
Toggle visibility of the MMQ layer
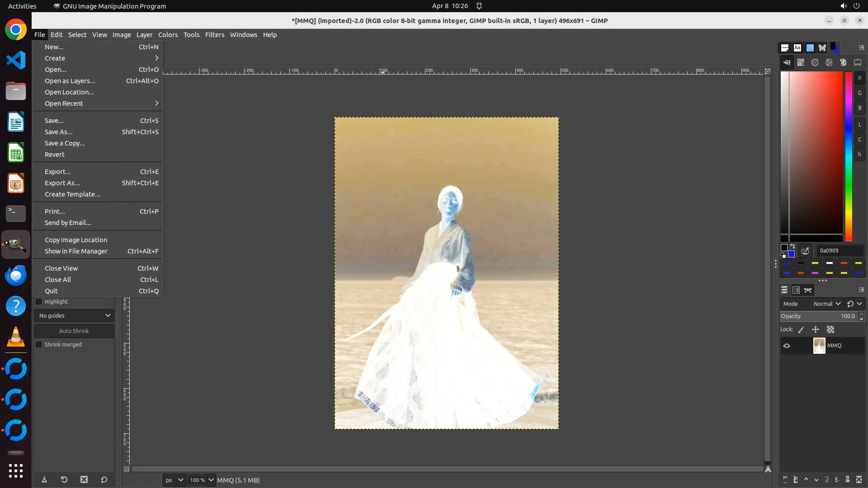[787, 346]
